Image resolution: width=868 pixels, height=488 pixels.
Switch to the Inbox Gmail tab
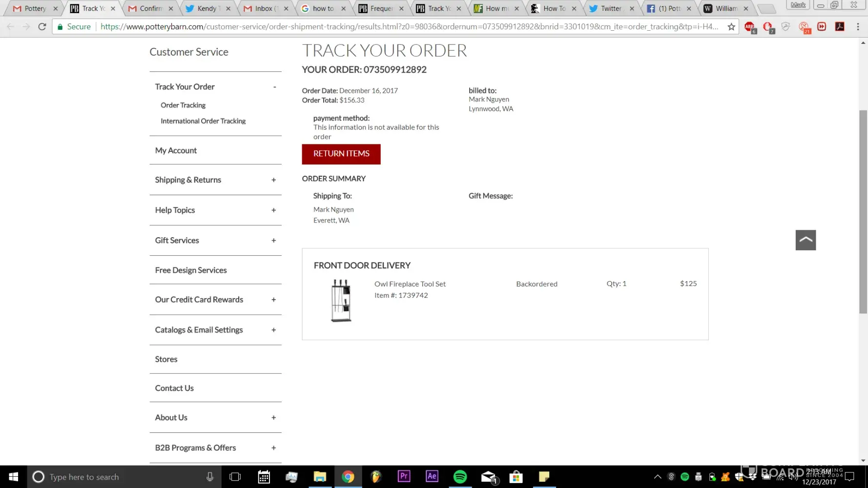(265, 8)
